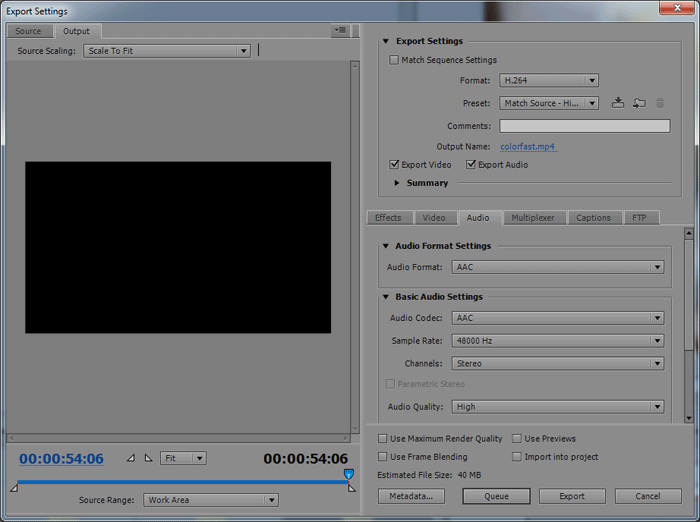The width and height of the screenshot is (700, 522).
Task: Collapse the Basic Audio Settings section
Action: click(x=386, y=297)
